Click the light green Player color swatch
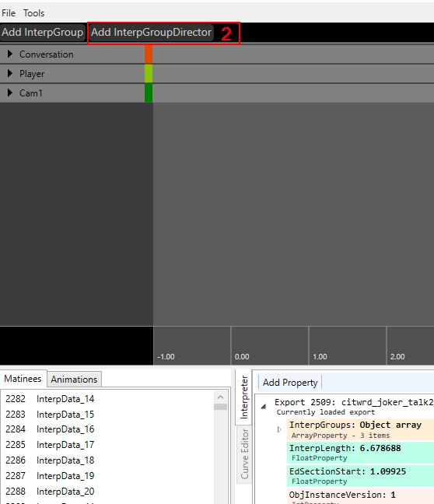Screen dimensions: 434x504 [149, 74]
